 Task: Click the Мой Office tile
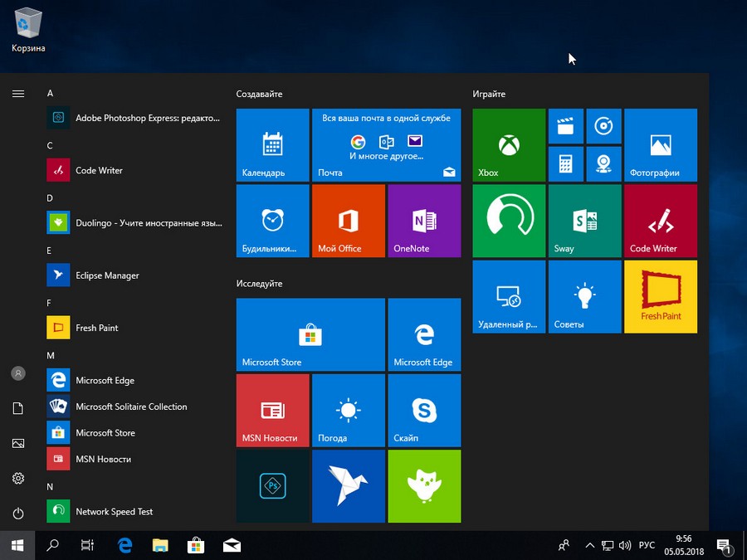pyautogui.click(x=348, y=221)
